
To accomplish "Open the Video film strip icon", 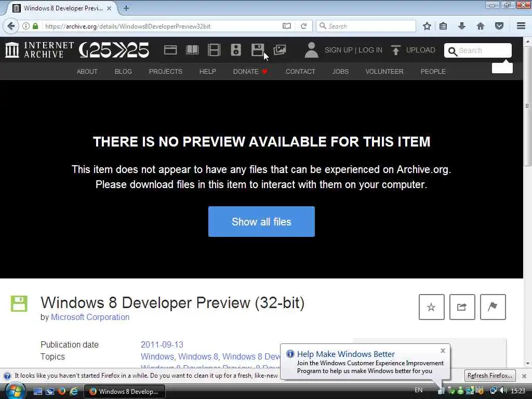I will coord(214,50).
